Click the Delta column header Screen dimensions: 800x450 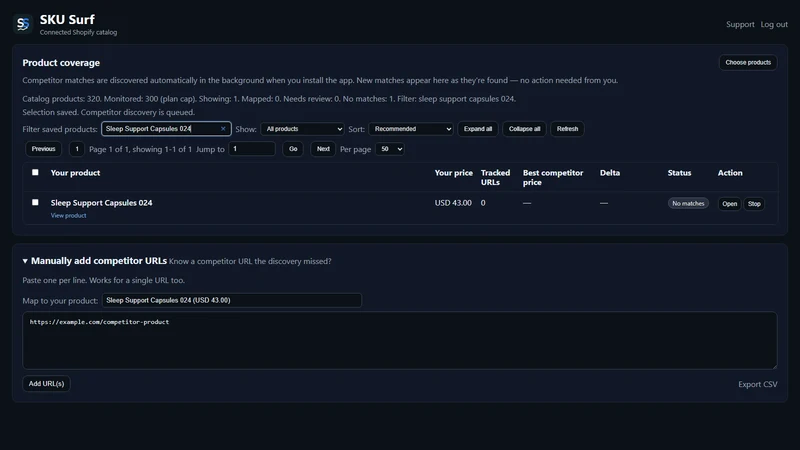[x=610, y=173]
